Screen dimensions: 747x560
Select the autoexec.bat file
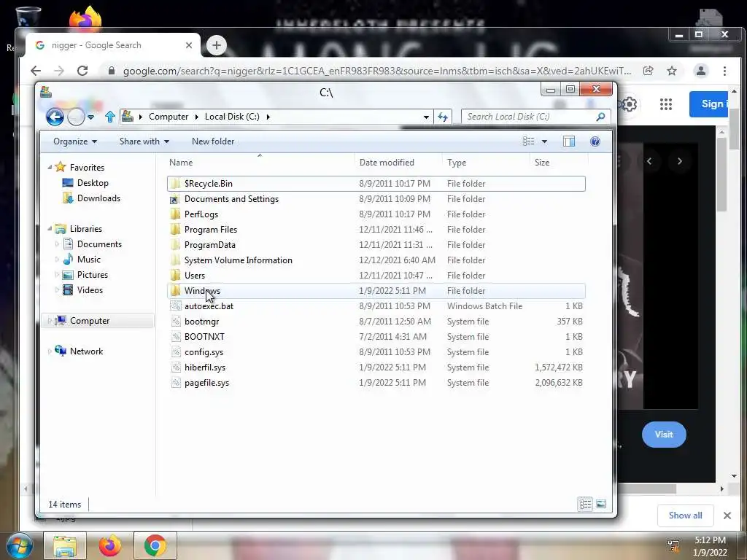pos(376,306)
